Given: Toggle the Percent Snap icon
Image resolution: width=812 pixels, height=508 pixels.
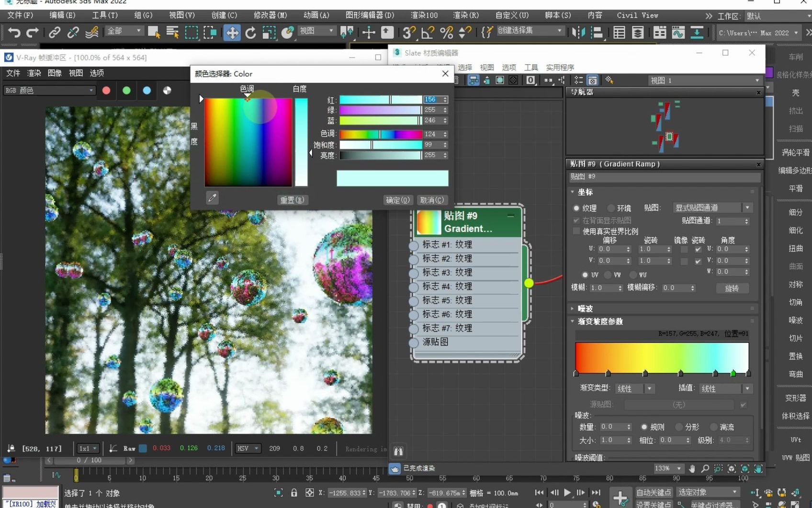Looking at the screenshot, I should click(x=446, y=33).
